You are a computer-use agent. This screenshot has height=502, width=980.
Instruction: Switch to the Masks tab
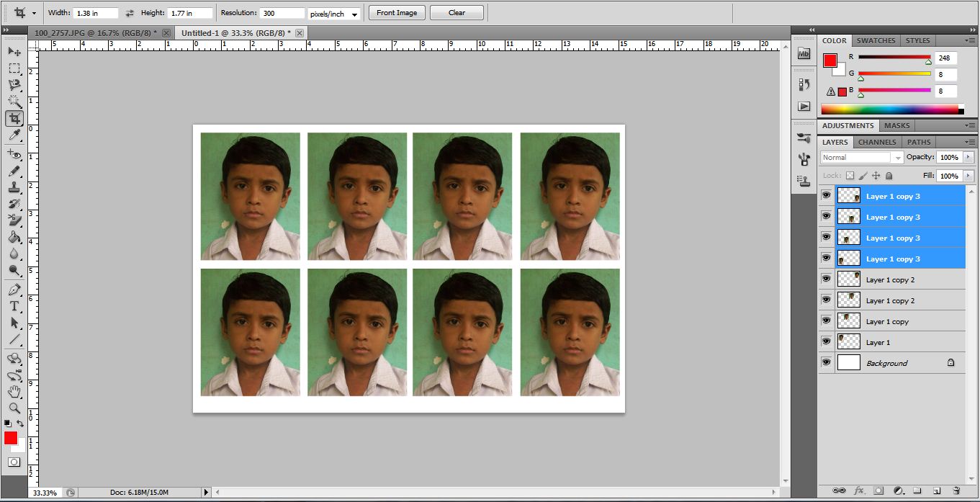click(x=897, y=125)
